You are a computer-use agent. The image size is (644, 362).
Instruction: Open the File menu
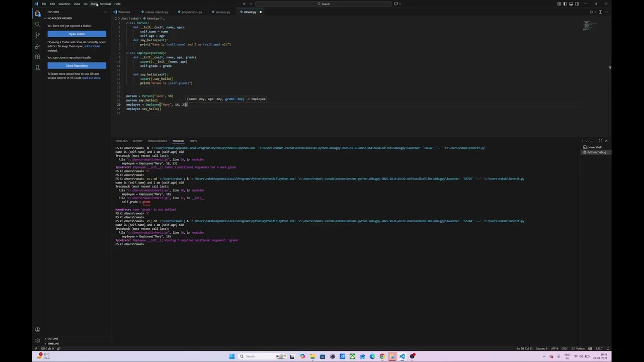(44, 4)
